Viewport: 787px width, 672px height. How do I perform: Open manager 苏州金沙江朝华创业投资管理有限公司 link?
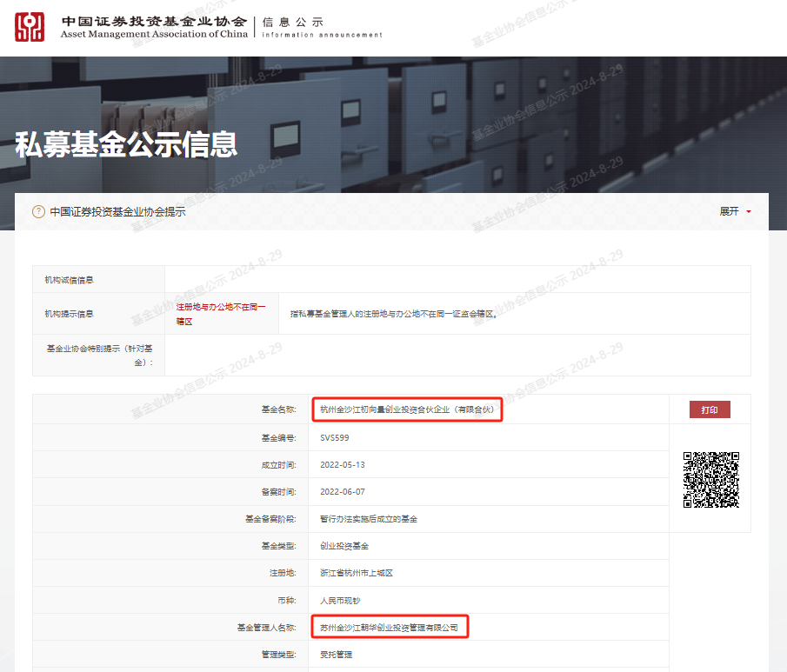[x=389, y=626]
